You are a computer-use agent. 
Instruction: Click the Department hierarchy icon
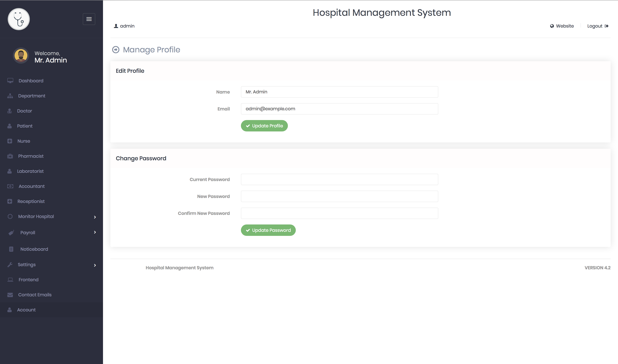point(10,96)
